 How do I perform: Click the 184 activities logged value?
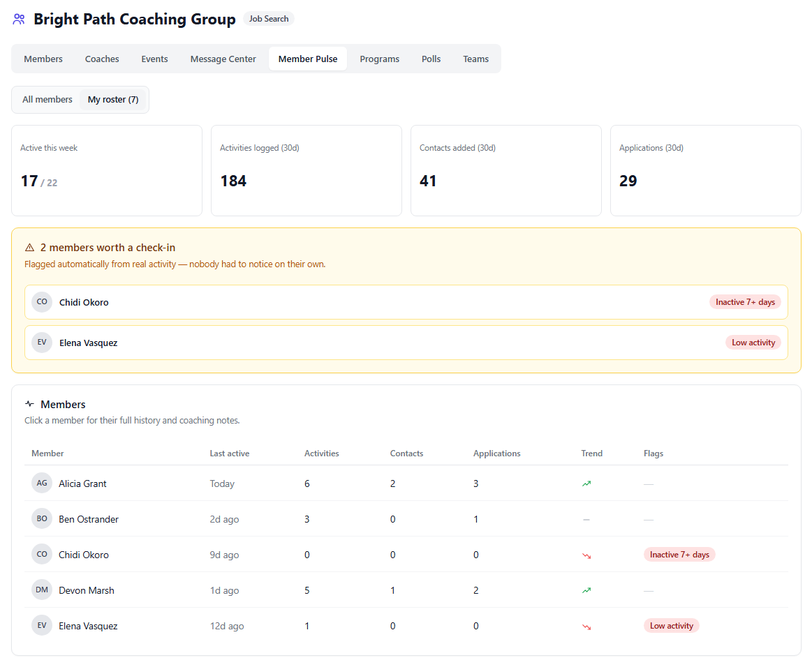[x=234, y=181]
